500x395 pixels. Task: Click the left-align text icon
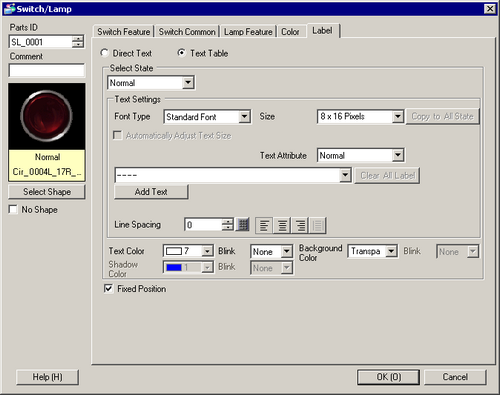(x=264, y=225)
